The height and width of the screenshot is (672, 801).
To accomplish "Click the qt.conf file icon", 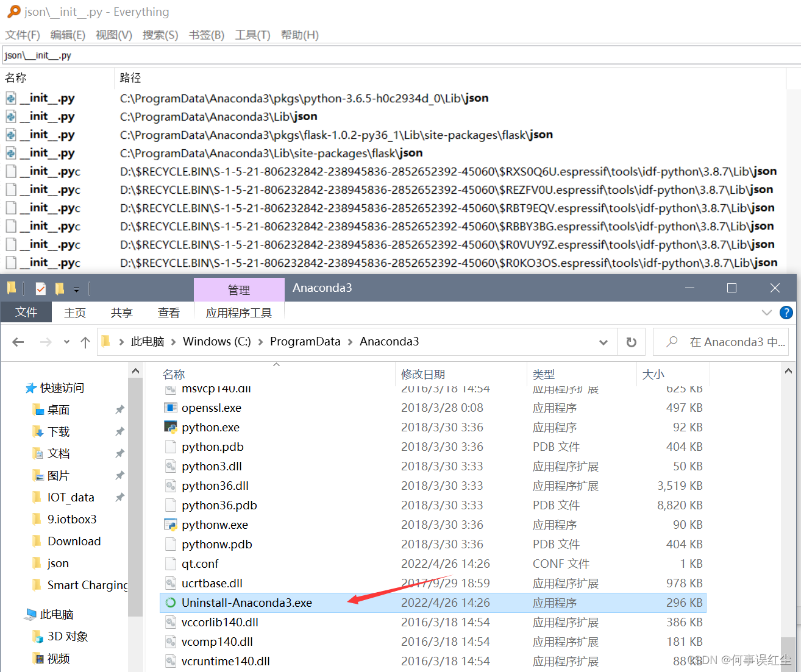I will click(x=171, y=564).
